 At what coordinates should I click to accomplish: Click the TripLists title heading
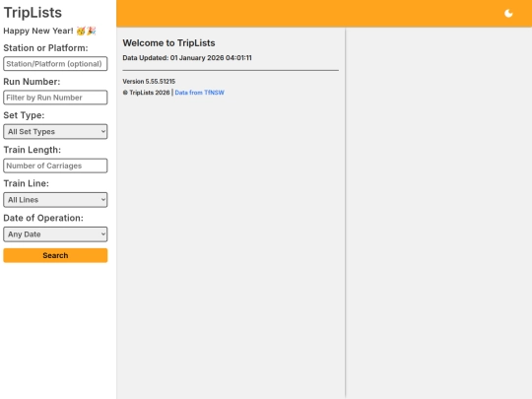[x=33, y=13]
